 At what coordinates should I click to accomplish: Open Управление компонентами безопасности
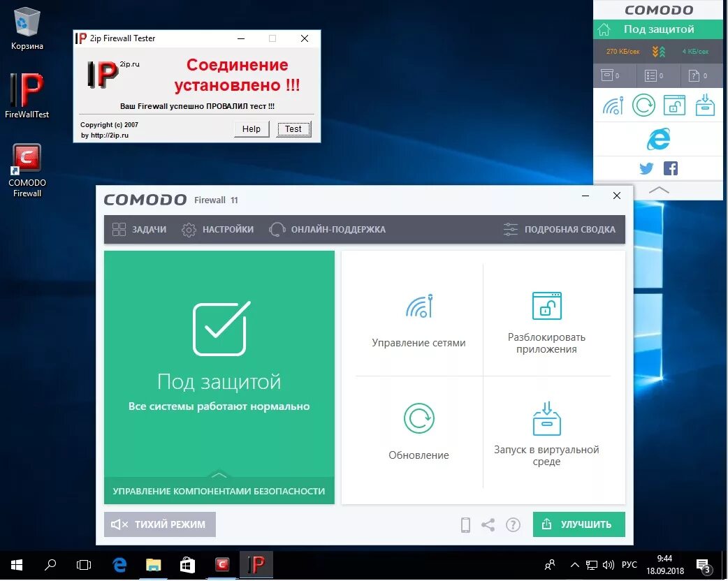[219, 491]
